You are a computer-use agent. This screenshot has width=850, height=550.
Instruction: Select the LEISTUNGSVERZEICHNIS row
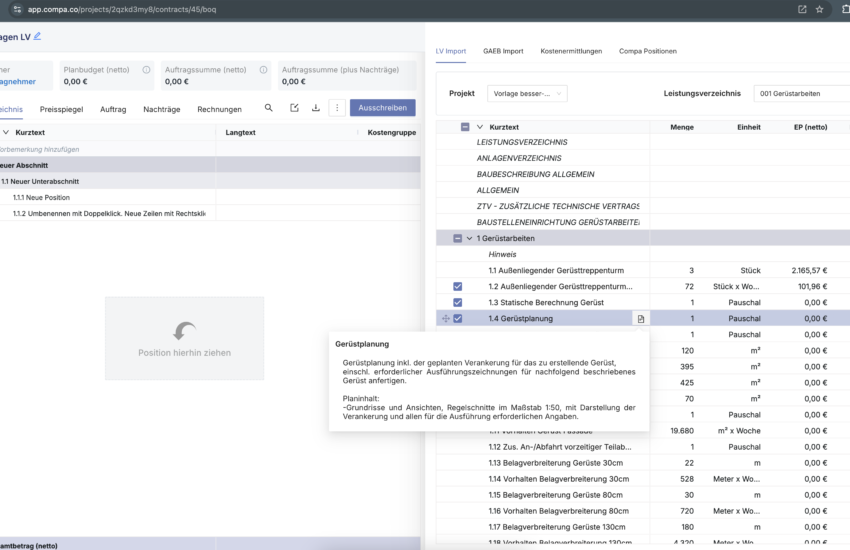point(643,142)
